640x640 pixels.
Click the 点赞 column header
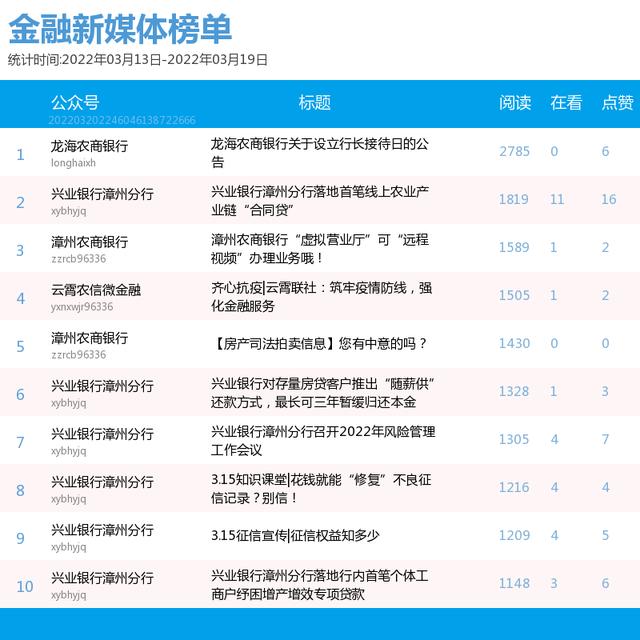pos(617,102)
